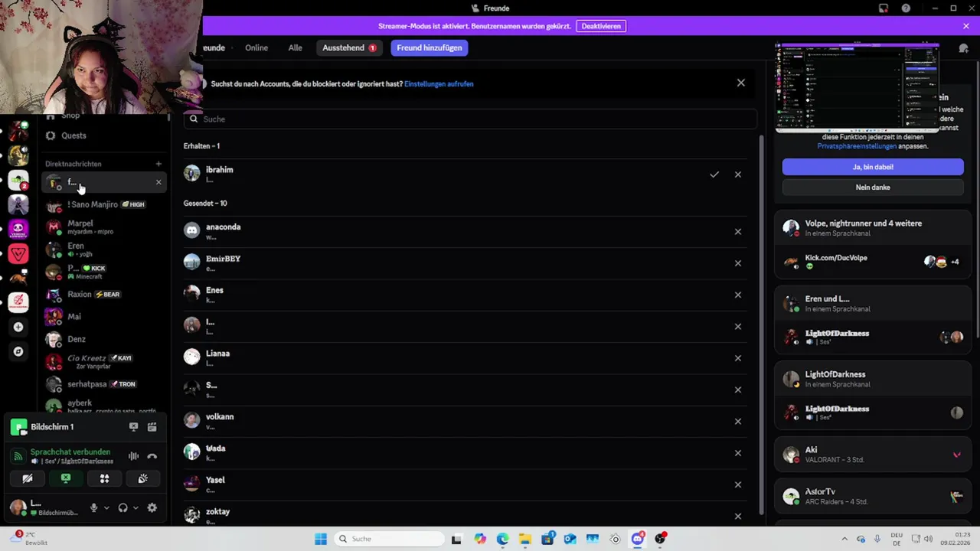The height and width of the screenshot is (551, 980).
Task: Open Microsoft Edge from taskbar
Action: (x=502, y=539)
